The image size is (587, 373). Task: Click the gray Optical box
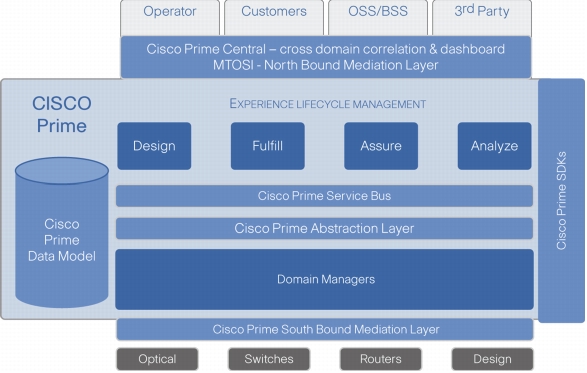[157, 359]
